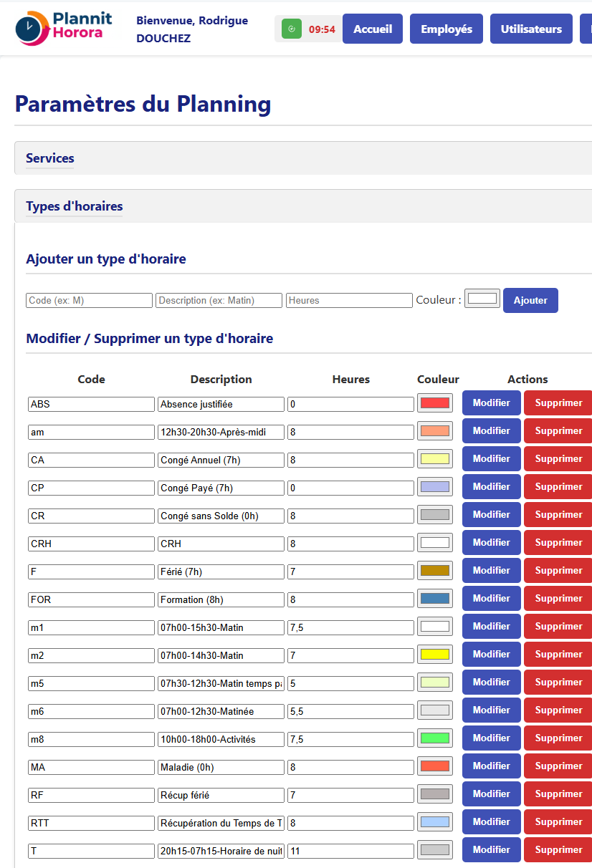Focus the Description field for new type
Image resolution: width=592 pixels, height=868 pixels.
[219, 301]
